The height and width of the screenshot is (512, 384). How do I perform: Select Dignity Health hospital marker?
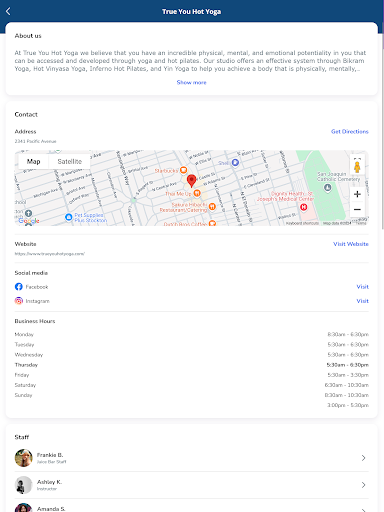[303, 207]
